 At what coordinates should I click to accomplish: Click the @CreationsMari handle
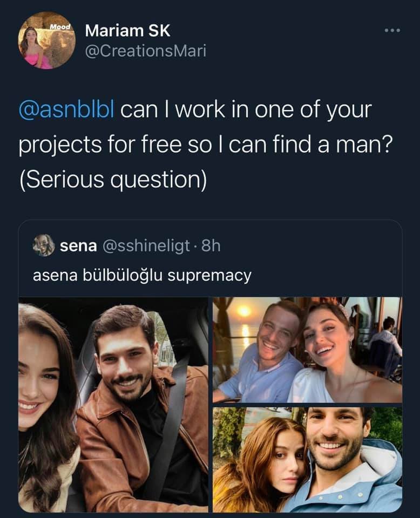click(x=145, y=51)
